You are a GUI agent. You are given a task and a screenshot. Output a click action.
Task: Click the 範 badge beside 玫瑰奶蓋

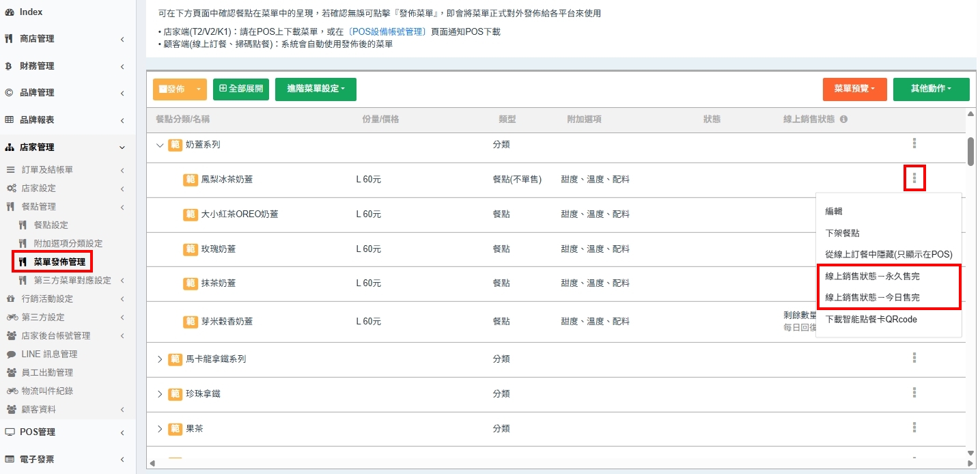[x=191, y=249]
